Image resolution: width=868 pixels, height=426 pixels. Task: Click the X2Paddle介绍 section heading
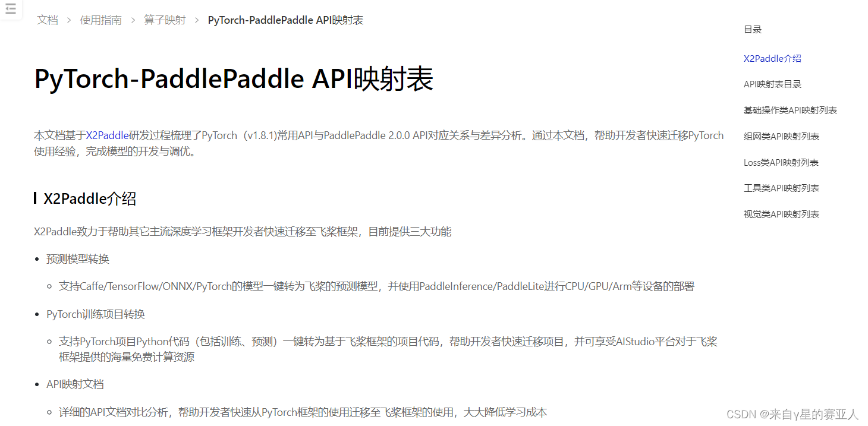(87, 198)
